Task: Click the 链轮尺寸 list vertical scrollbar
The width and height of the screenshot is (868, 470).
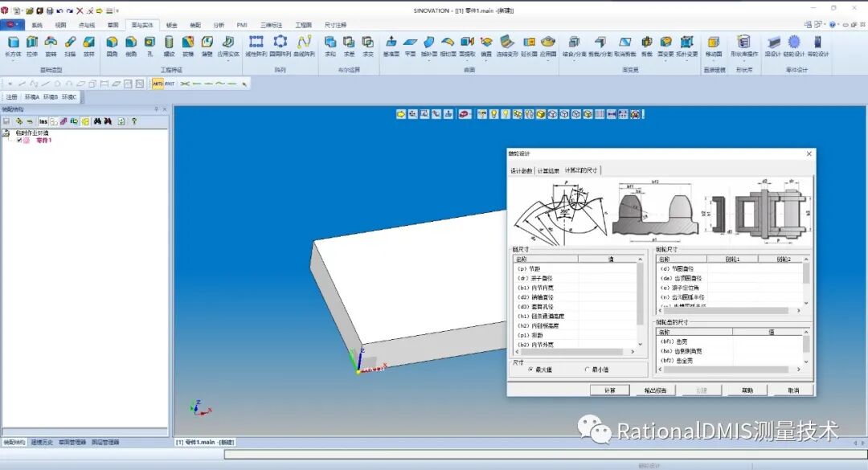Action: tap(806, 281)
